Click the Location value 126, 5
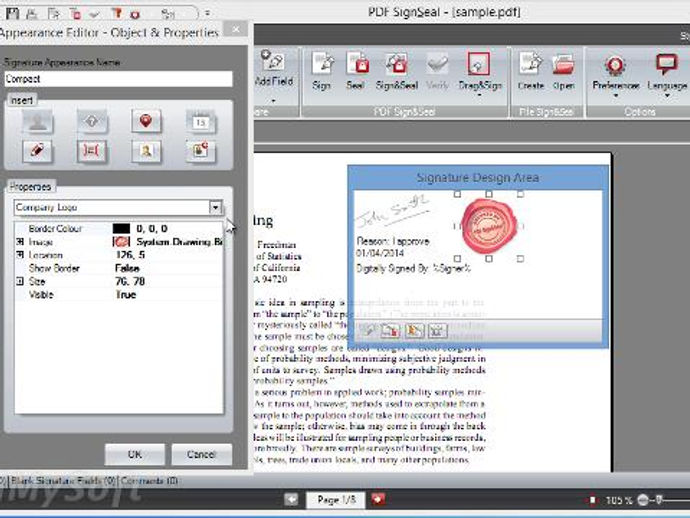 pyautogui.click(x=130, y=255)
